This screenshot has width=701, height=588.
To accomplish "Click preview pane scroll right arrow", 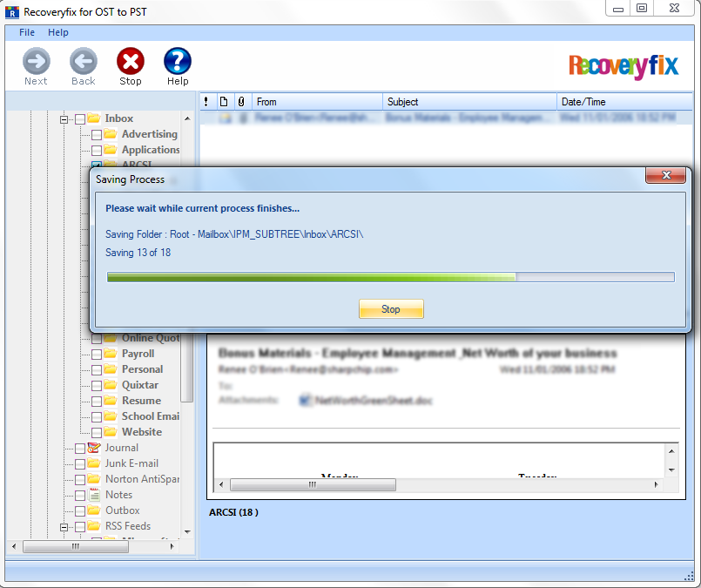I will click(656, 484).
